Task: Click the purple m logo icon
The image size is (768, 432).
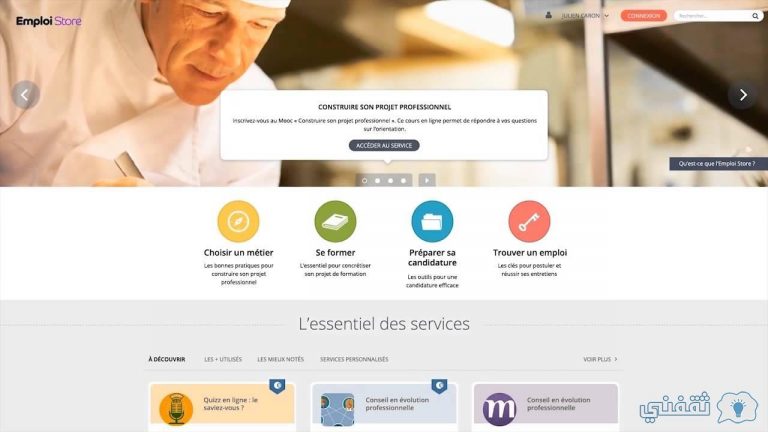Action: pos(499,409)
